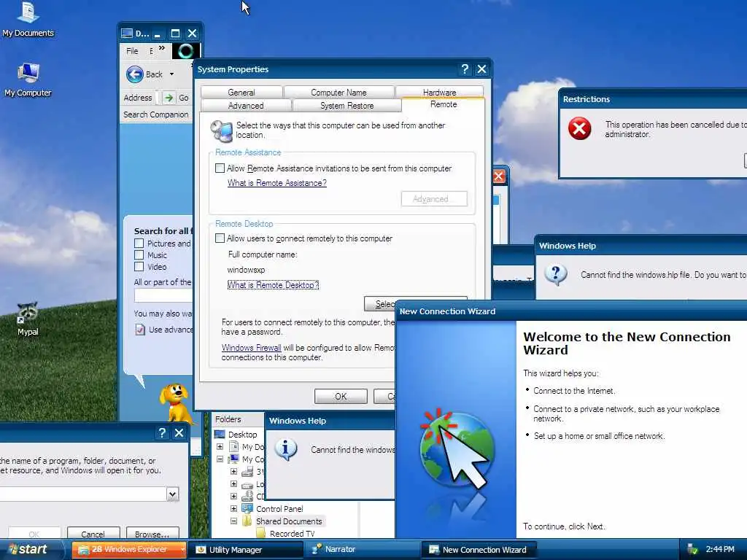747x560 pixels.
Task: Expand the floppy drive node in Folders tree
Action: (233, 472)
